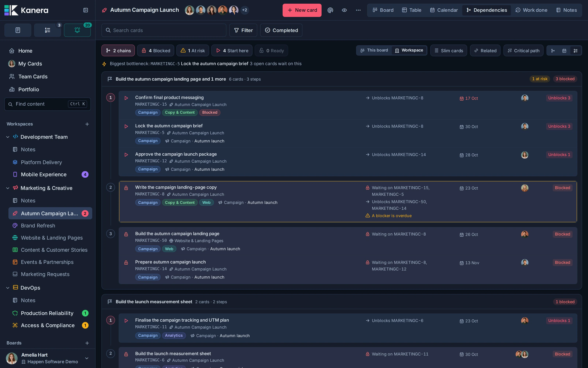Image resolution: width=588 pixels, height=368 pixels.
Task: Toggle the watch eye icon for this board
Action: [344, 10]
